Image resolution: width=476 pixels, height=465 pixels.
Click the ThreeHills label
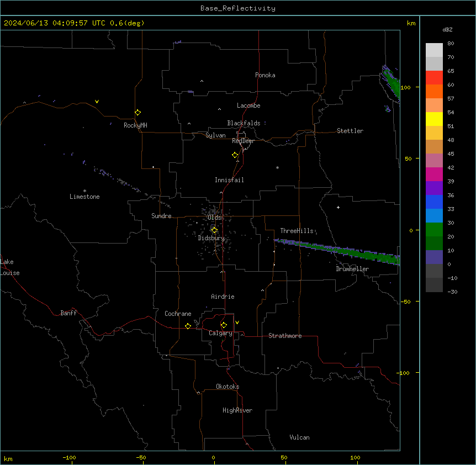(297, 231)
